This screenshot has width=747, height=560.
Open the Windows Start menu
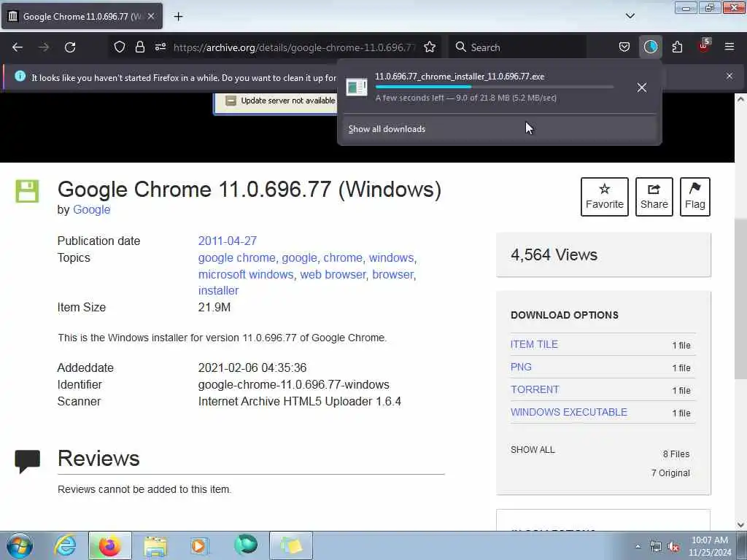point(20,545)
